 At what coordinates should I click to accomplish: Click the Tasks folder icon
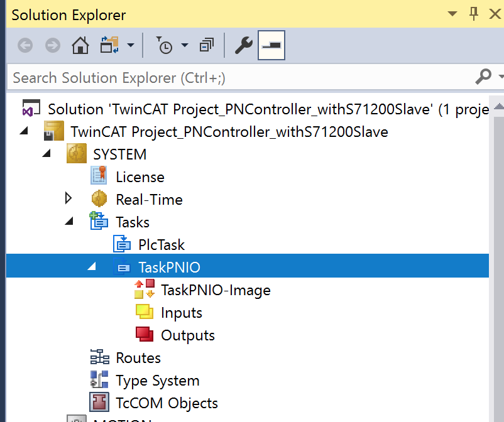pyautogui.click(x=99, y=220)
